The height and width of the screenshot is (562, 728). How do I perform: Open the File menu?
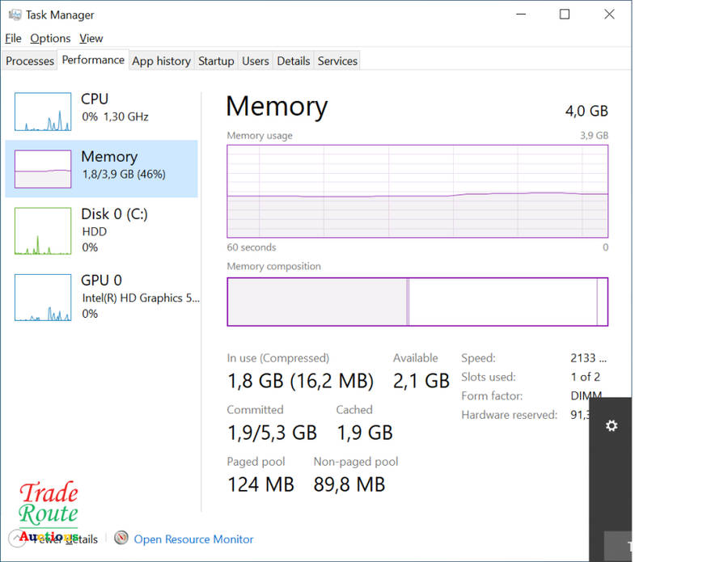tap(13, 38)
